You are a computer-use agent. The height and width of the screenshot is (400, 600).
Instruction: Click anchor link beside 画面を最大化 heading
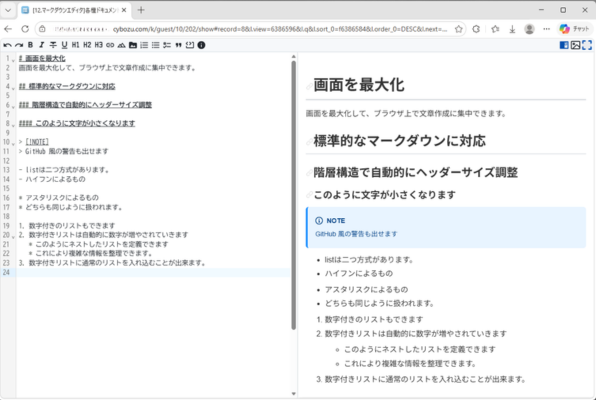[309, 86]
